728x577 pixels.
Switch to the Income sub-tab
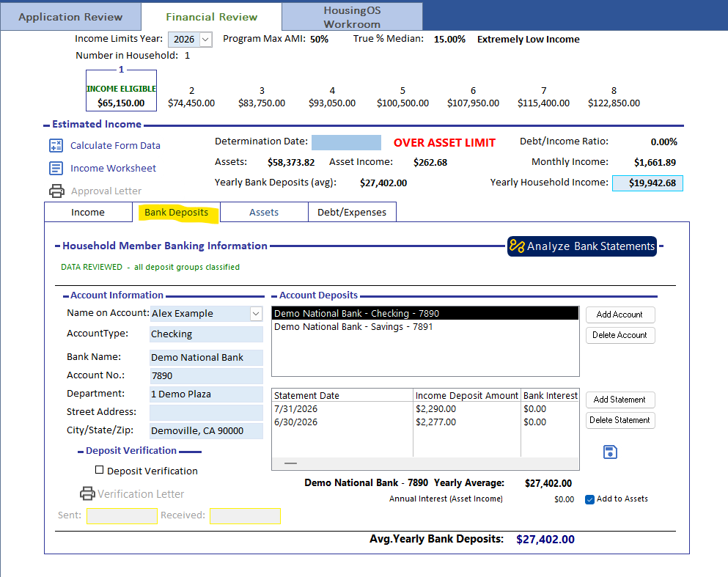88,212
